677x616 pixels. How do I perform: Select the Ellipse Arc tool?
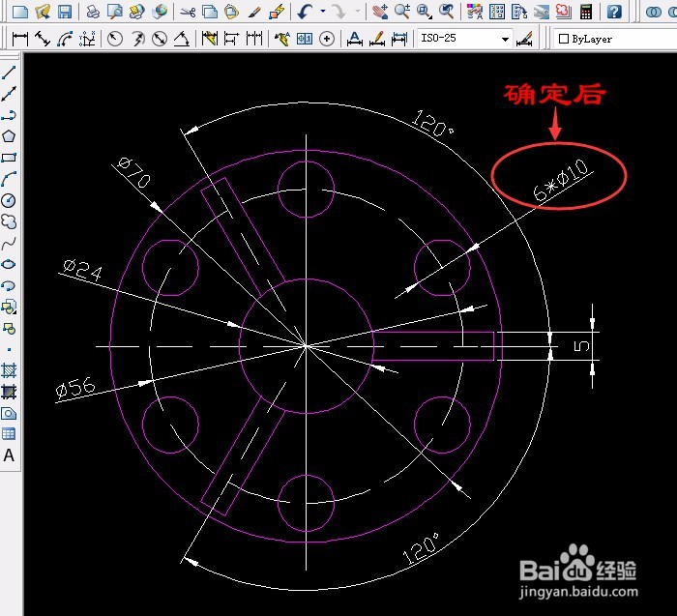(9, 285)
